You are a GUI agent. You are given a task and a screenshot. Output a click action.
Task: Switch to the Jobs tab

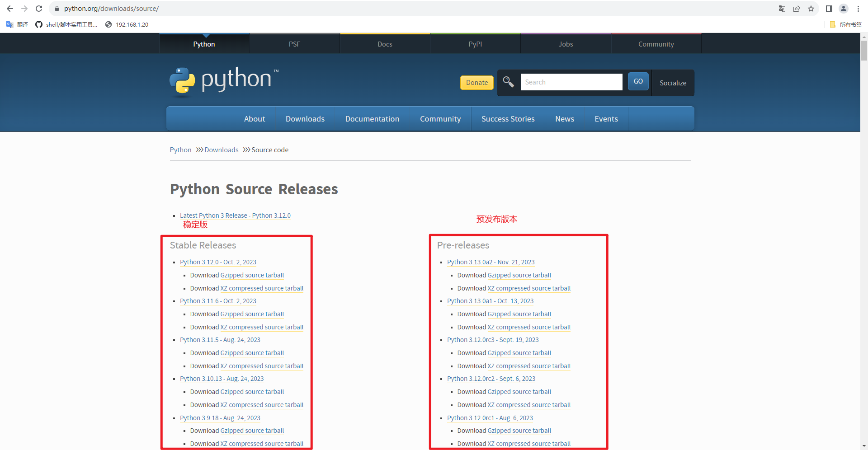pyautogui.click(x=566, y=44)
